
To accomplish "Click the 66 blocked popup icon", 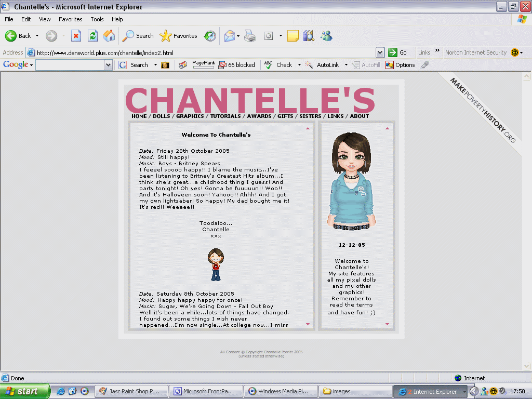I will click(x=236, y=65).
